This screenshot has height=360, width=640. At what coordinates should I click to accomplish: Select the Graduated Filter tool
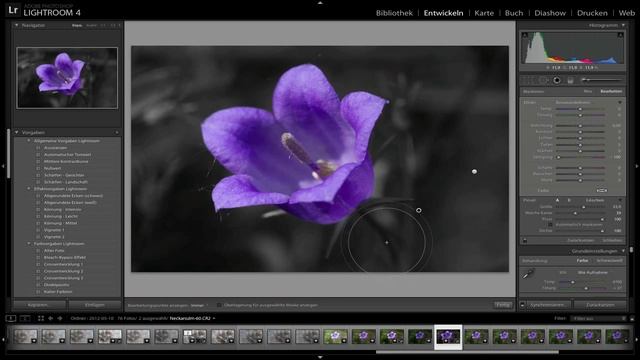point(571,80)
